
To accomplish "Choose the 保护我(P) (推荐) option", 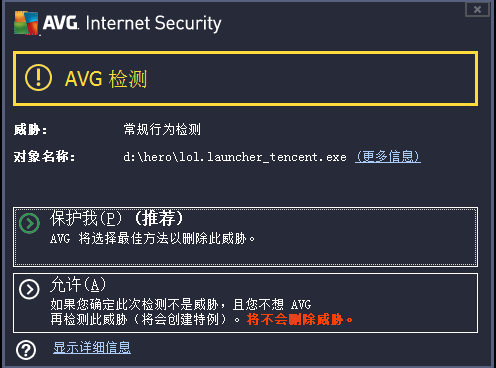I will click(x=245, y=237).
